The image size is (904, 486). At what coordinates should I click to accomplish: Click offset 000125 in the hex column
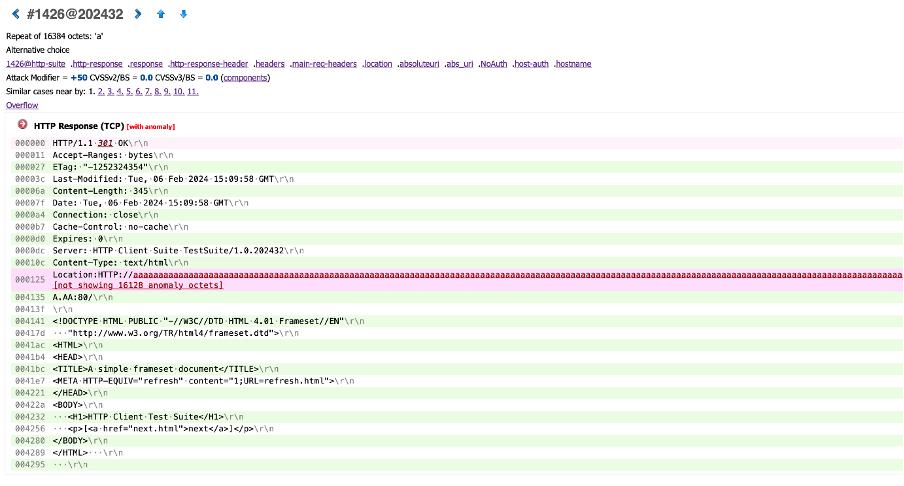pyautogui.click(x=30, y=280)
